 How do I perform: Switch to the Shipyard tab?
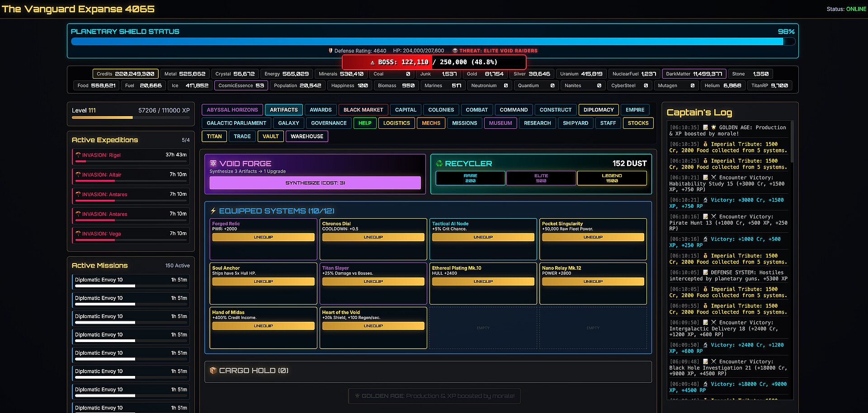[575, 123]
